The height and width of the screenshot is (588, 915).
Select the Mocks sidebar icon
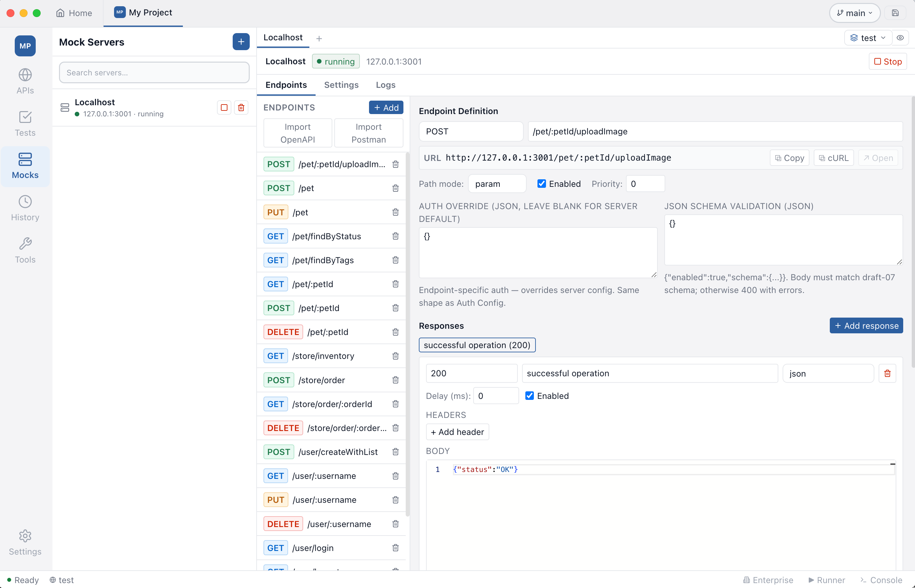pos(25,166)
